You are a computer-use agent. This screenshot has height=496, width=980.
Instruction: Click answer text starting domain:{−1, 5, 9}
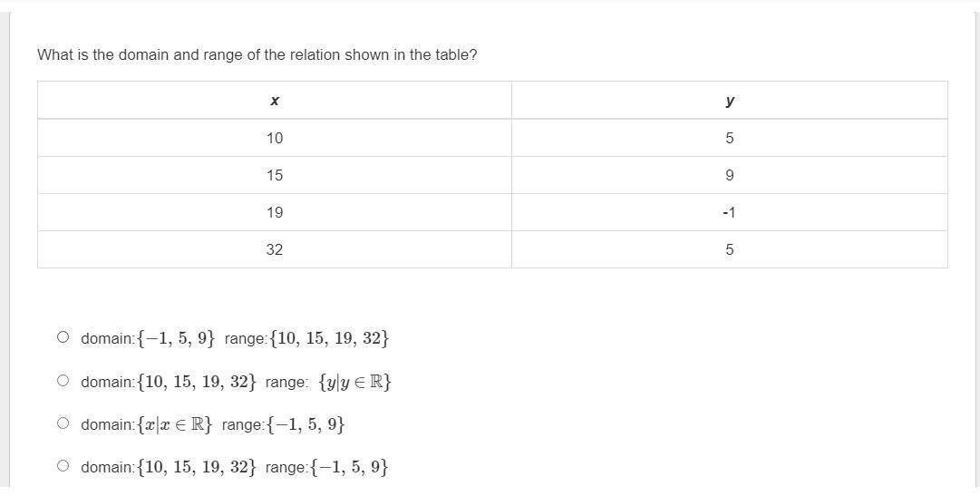point(149,338)
